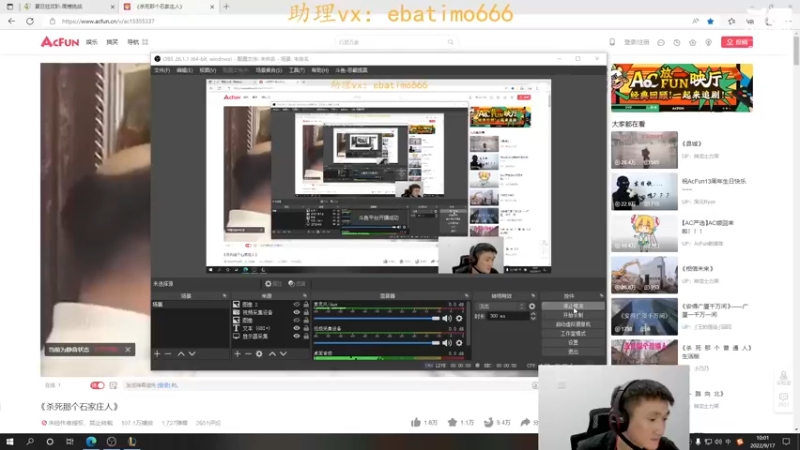The image size is (800, 450).
Task: Enable 工作室模式 in OBS Controls
Action: click(573, 334)
